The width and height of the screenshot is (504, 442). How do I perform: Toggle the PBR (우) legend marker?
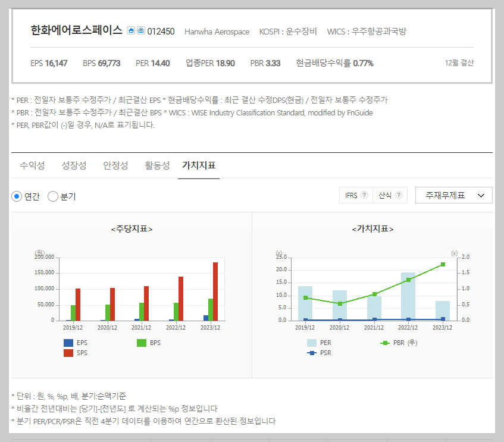[385, 343]
